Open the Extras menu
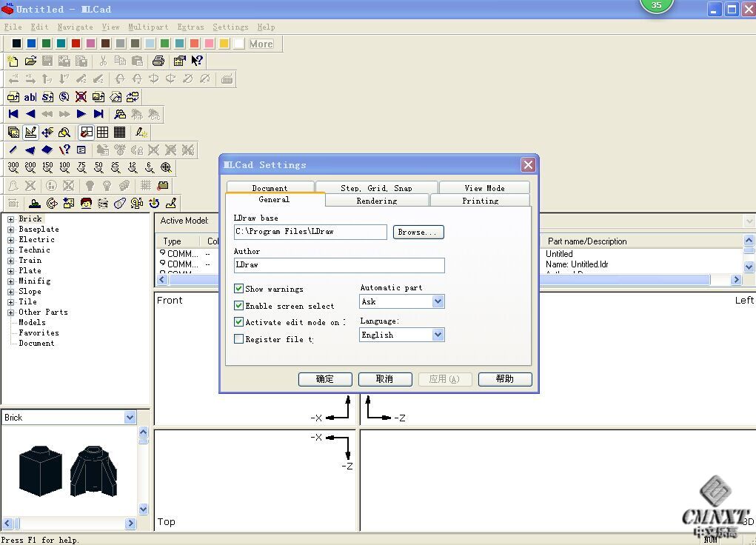 coord(190,27)
